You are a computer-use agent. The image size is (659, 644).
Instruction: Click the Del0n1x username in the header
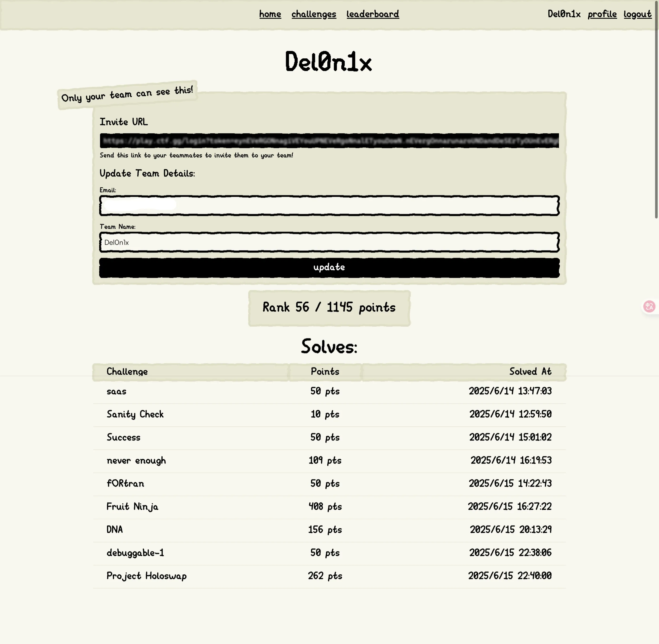coord(564,14)
